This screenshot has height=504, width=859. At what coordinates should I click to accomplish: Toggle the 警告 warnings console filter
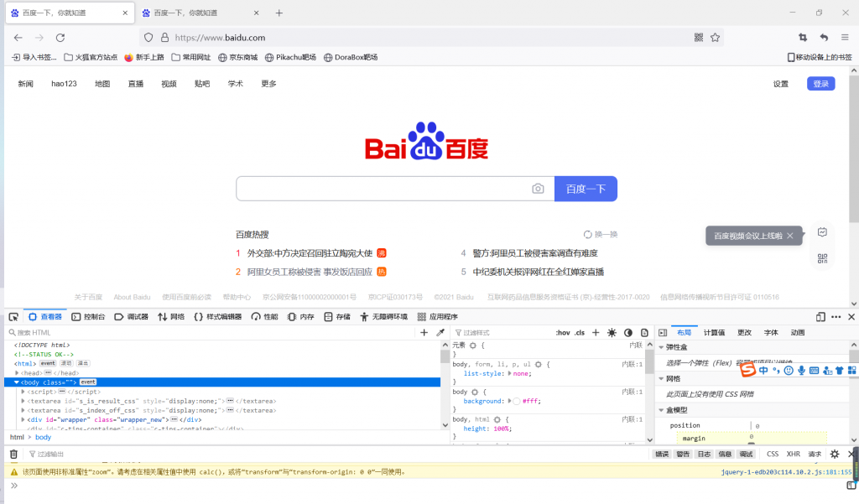(x=683, y=455)
